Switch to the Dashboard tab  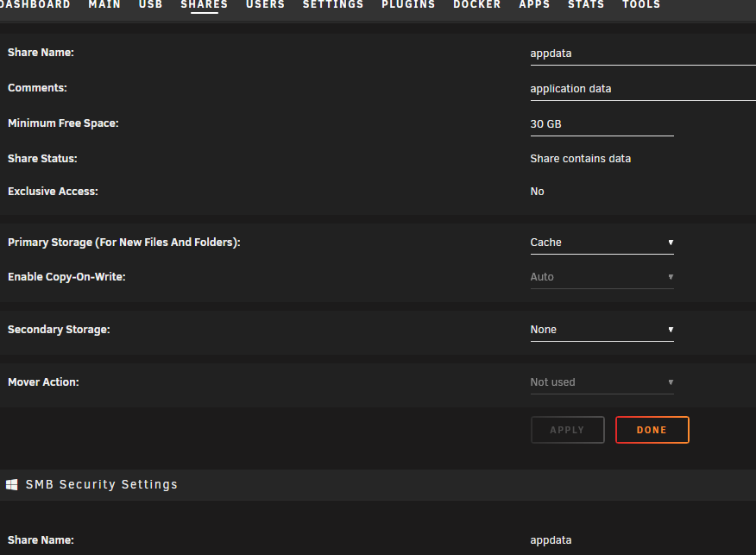35,5
